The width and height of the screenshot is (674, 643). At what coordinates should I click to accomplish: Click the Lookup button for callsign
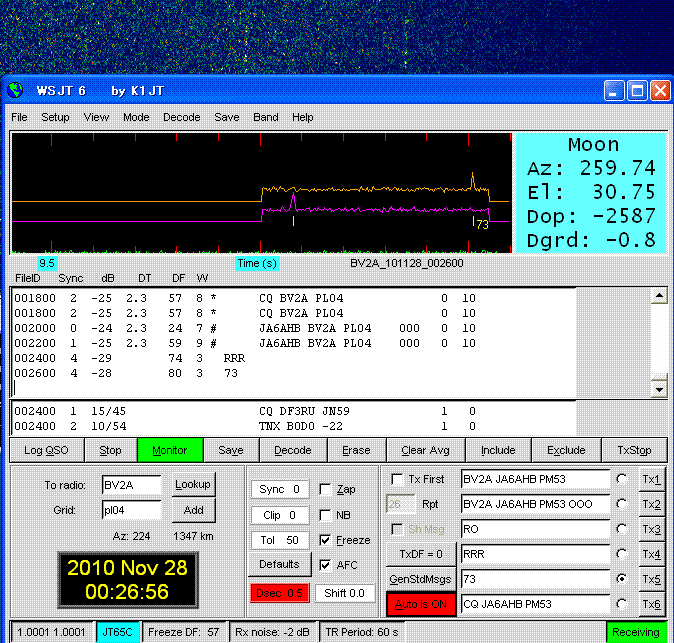(x=193, y=484)
